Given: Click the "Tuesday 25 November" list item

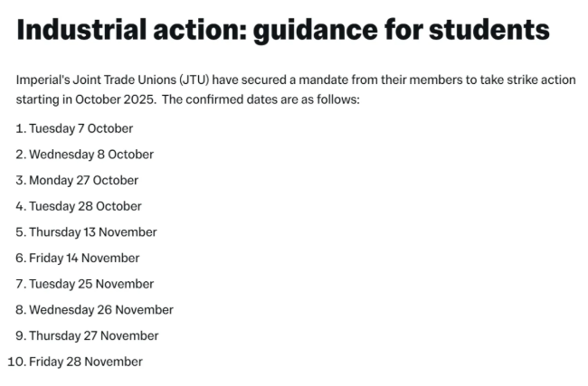Looking at the screenshot, I should point(91,284).
